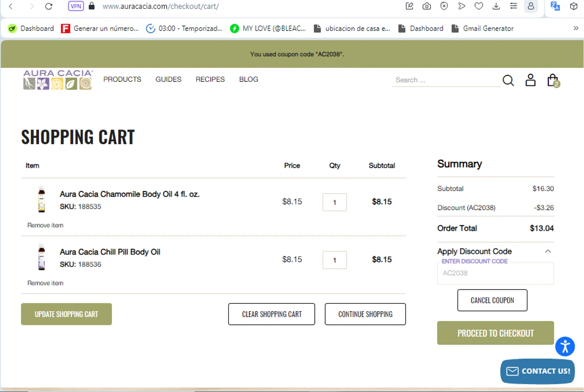This screenshot has width=584, height=392.
Task: Bookmark this page with the heart icon
Action: [479, 6]
